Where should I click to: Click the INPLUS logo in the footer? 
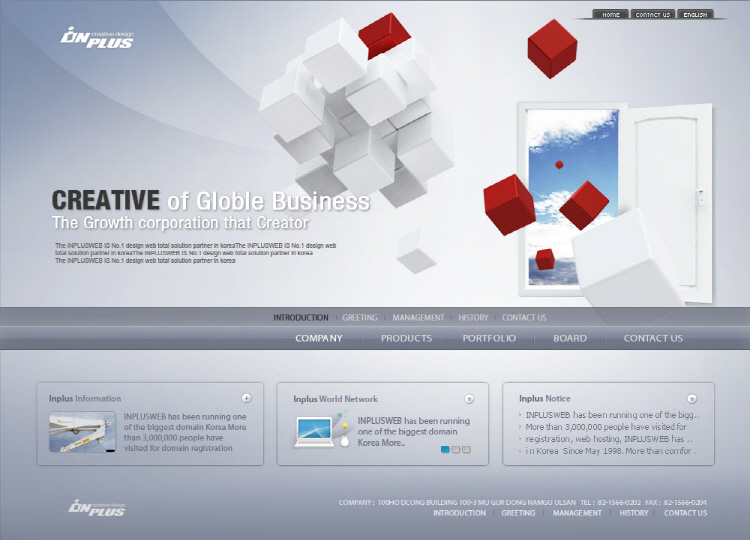pos(97,508)
